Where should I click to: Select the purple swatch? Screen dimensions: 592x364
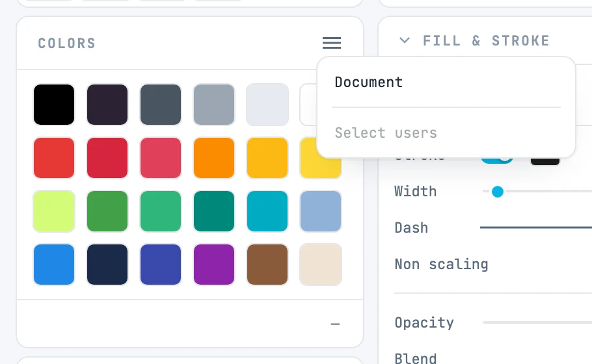(x=214, y=265)
